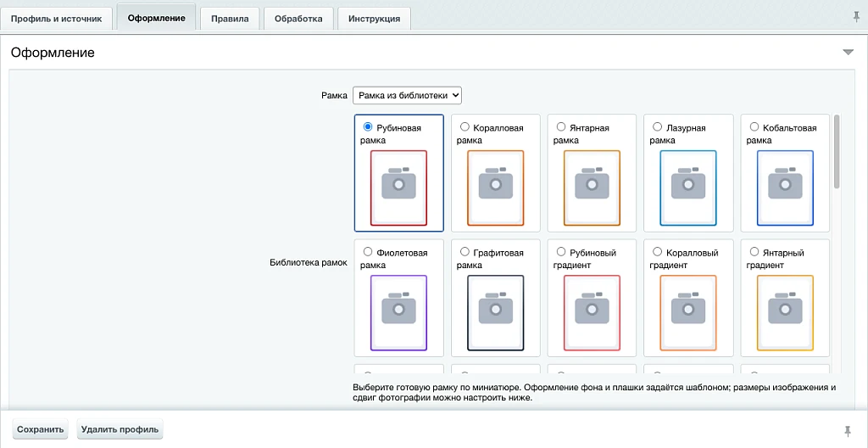Select the Рубиновая рамка radio button

click(x=368, y=127)
